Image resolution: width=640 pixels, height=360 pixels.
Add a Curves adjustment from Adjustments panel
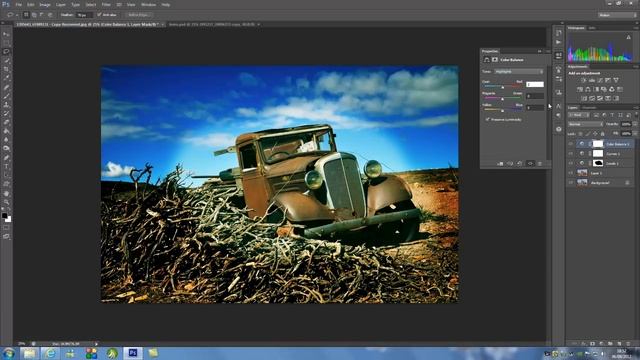[x=600, y=80]
